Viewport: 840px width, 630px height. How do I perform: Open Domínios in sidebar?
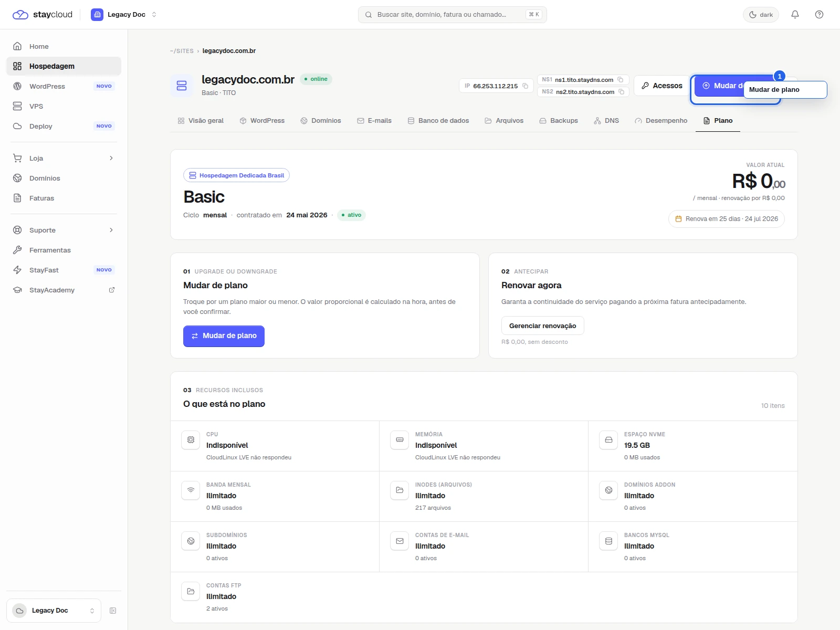click(x=64, y=178)
